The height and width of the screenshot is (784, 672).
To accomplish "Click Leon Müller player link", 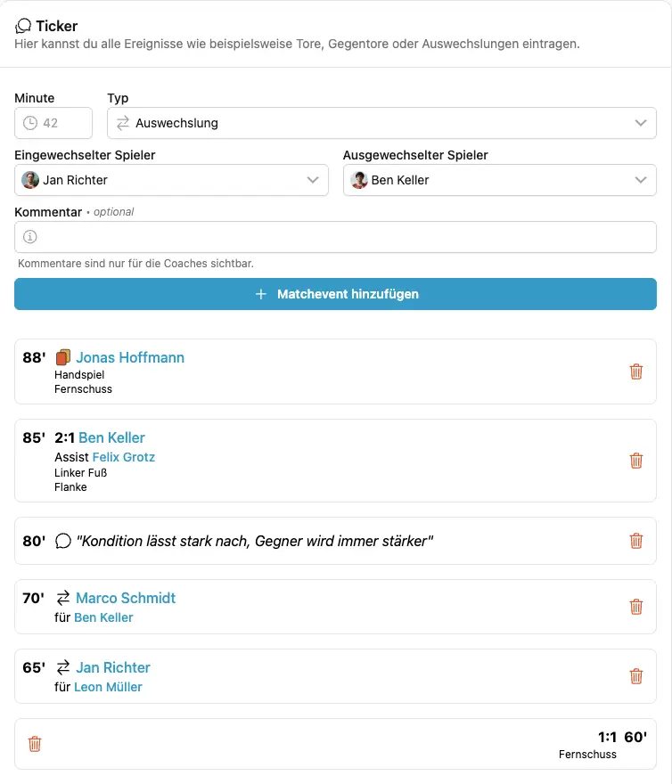I will point(108,687).
